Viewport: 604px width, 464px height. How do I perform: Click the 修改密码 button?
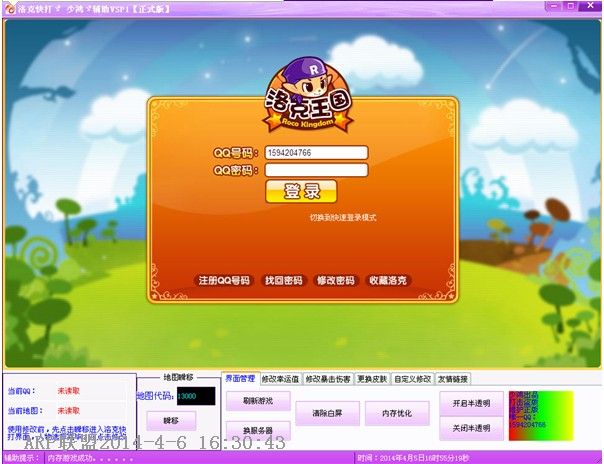(x=336, y=280)
